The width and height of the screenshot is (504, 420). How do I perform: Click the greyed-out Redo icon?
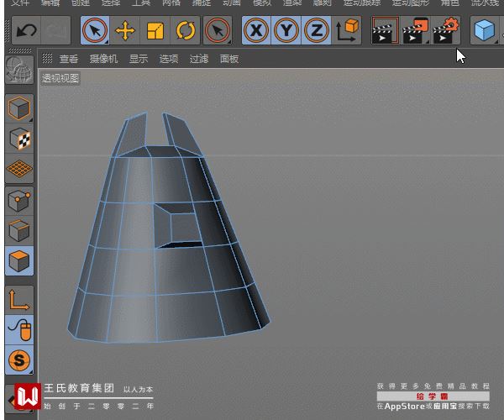pyautogui.click(x=56, y=30)
